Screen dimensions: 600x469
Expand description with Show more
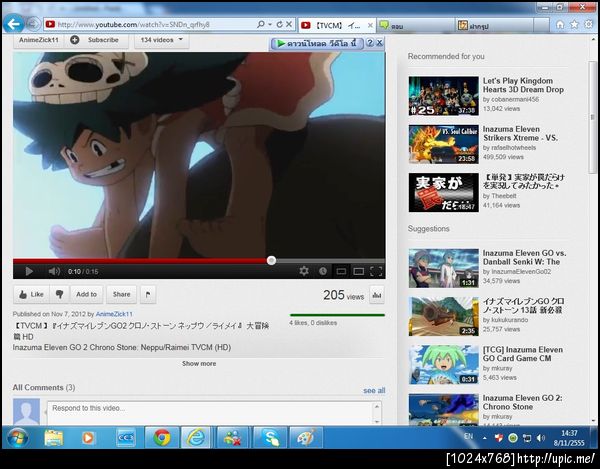[199, 363]
